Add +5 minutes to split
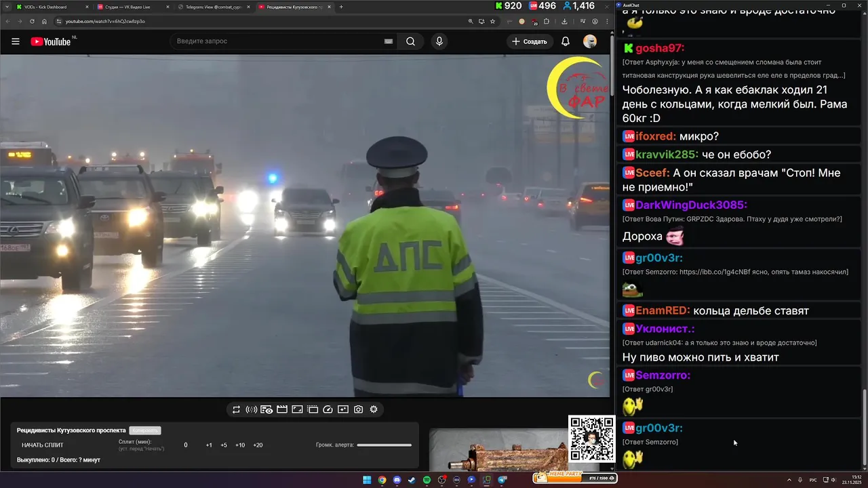The image size is (868, 488). point(224,445)
